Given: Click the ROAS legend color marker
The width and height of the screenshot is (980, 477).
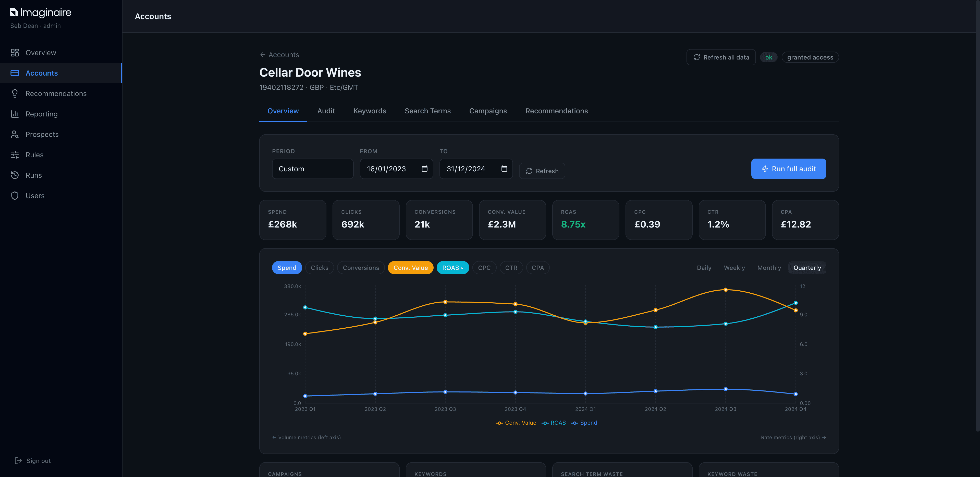Looking at the screenshot, I should coord(545,423).
